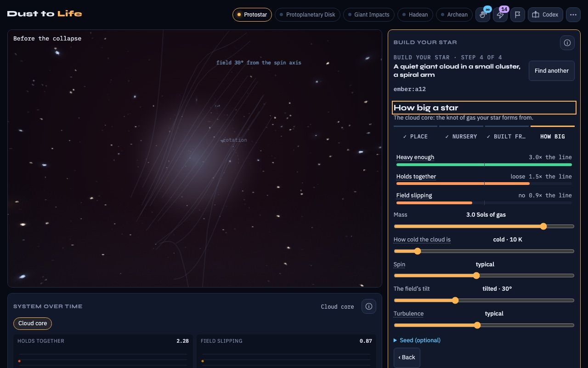Image resolution: width=588 pixels, height=368 pixels.
Task: Select the Protostar stage pill
Action: [x=252, y=15]
